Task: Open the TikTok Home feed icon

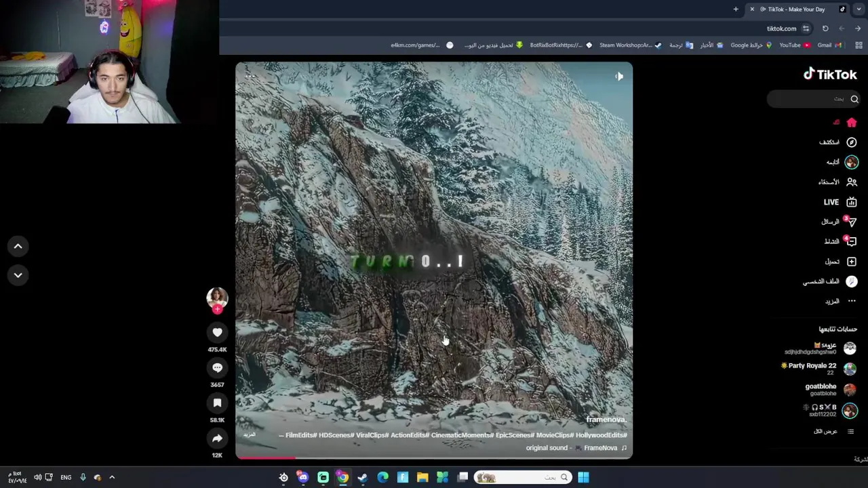Action: click(x=852, y=123)
